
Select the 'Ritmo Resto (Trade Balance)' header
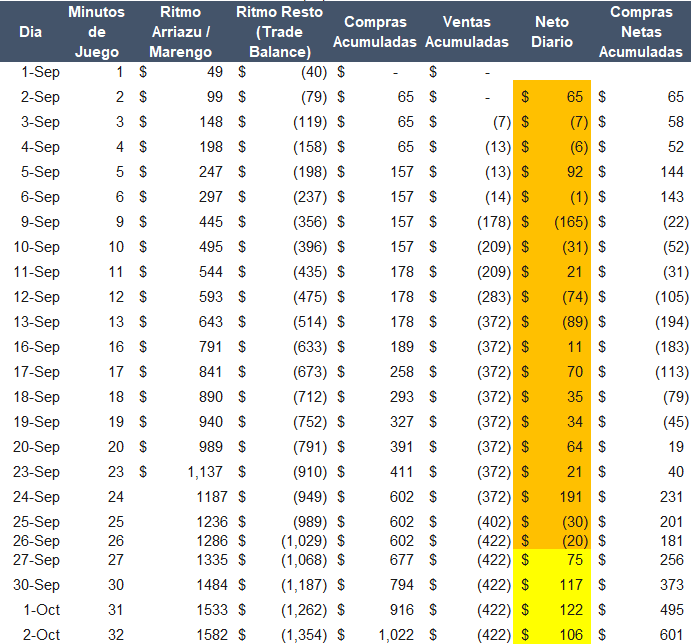280,32
